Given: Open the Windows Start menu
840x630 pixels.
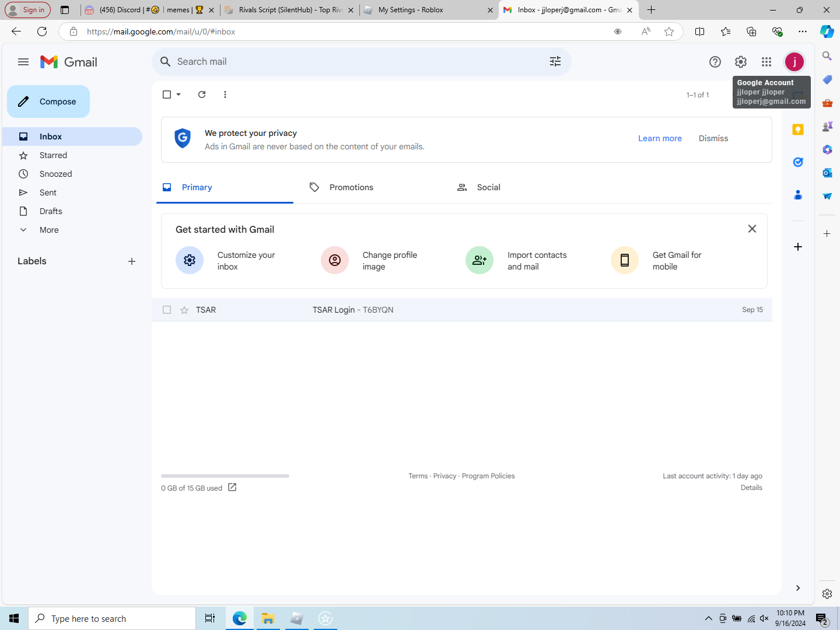Looking at the screenshot, I should pos(14,618).
